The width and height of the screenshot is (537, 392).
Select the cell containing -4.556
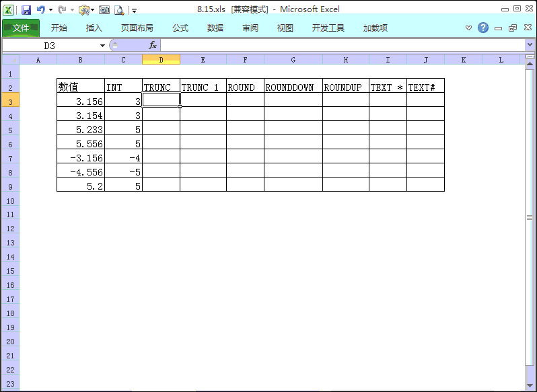point(81,170)
